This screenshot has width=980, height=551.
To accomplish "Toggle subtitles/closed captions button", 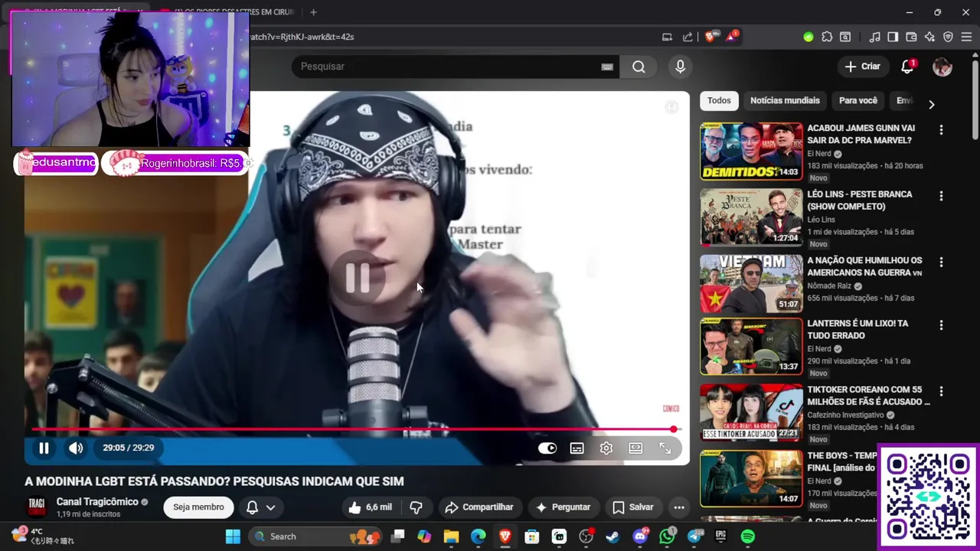I will pyautogui.click(x=577, y=448).
